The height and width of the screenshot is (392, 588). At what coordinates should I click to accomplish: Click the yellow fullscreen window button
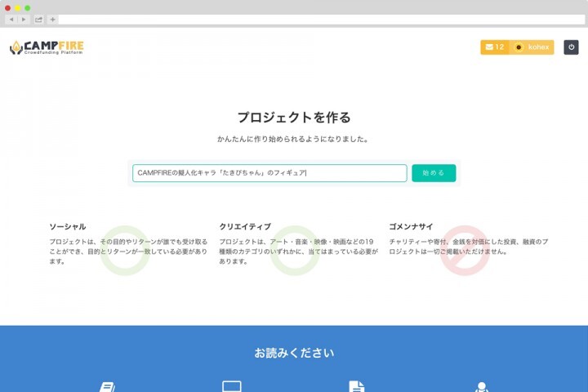click(x=17, y=8)
